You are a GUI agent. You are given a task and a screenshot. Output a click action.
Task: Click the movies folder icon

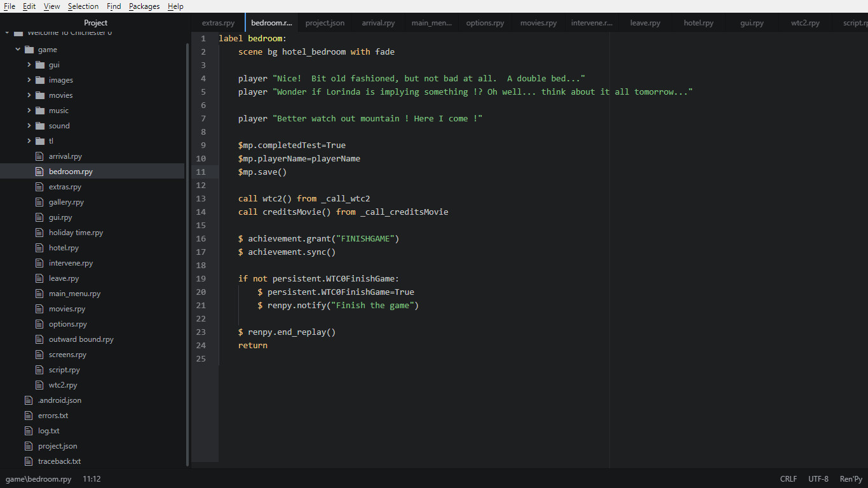39,95
